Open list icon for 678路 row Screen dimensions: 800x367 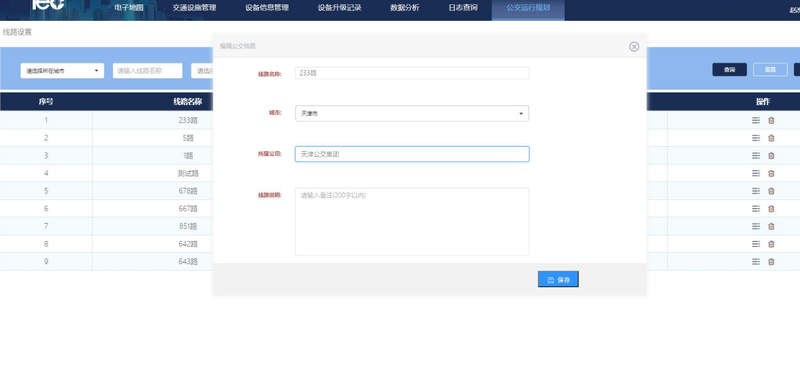pos(756,191)
